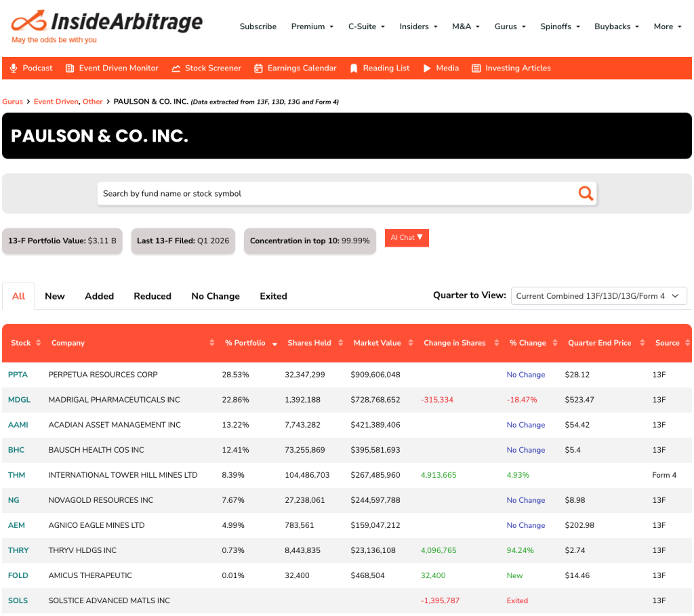Click the Form 4 source cell
Image resolution: width=694 pixels, height=616 pixels.
coord(664,475)
